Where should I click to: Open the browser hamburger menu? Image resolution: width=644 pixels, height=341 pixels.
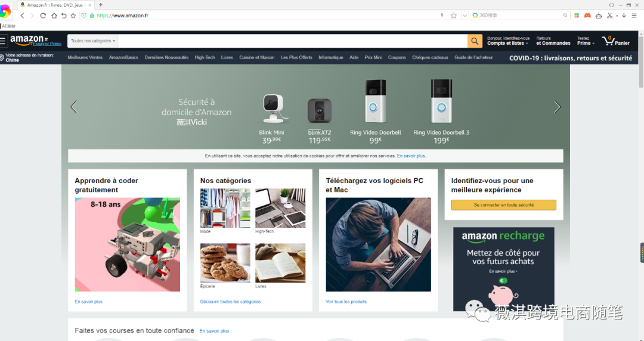634,15
